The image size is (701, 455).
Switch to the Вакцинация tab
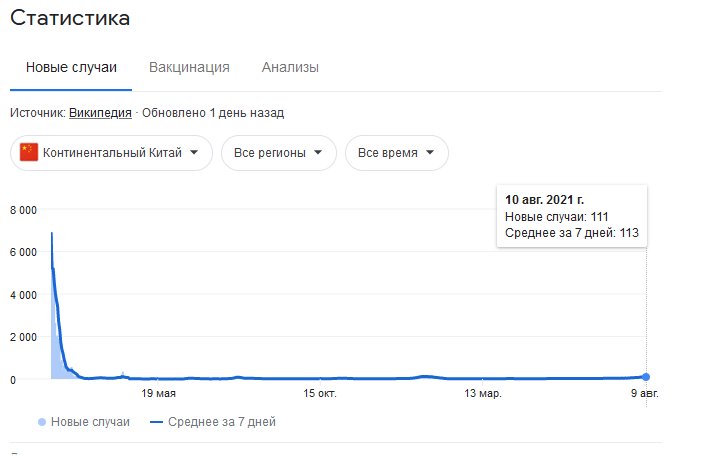coord(189,67)
